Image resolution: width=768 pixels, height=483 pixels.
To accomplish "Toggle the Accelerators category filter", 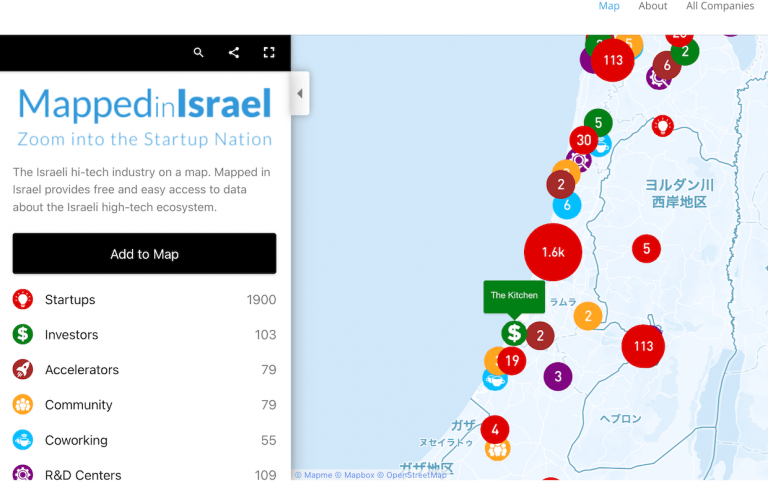I will pyautogui.click(x=81, y=370).
